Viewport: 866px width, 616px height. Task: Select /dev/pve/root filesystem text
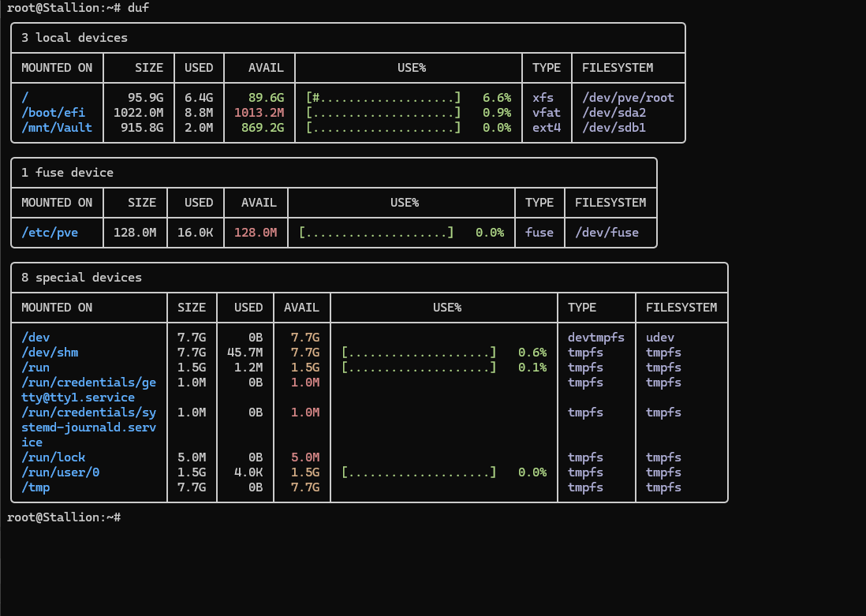[628, 98]
